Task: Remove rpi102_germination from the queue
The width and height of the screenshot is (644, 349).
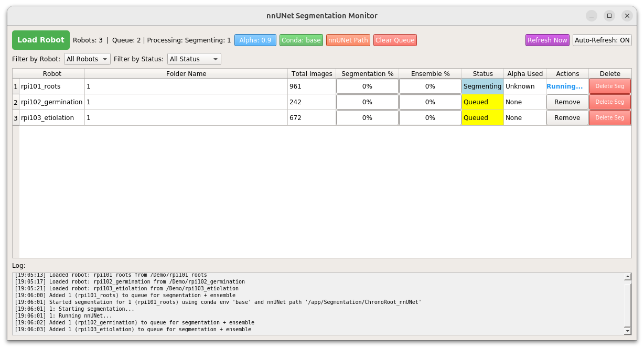Action: pos(567,102)
